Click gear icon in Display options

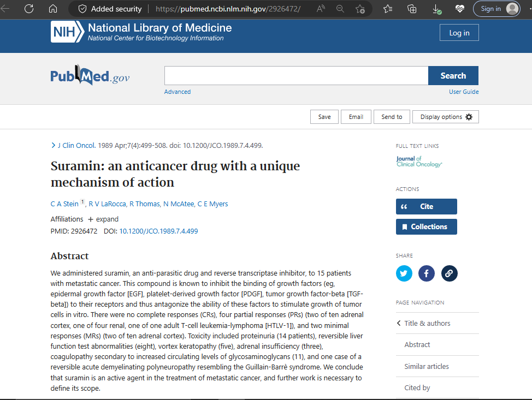(x=469, y=117)
